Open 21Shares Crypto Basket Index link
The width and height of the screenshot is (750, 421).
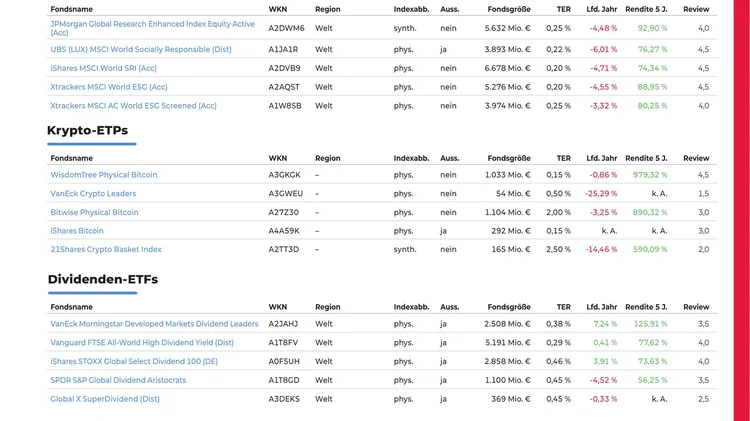tap(106, 249)
